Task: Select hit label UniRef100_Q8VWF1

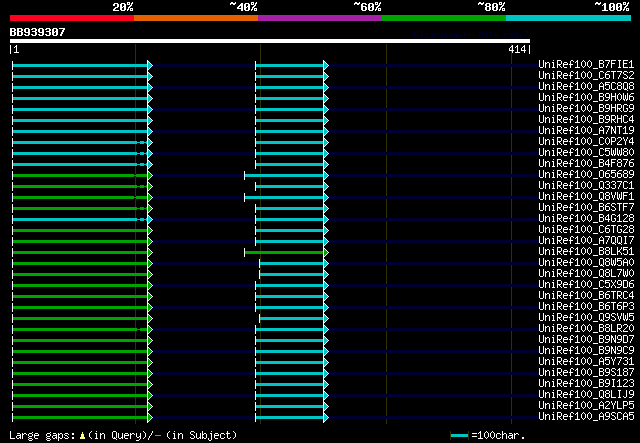Action: tap(587, 197)
